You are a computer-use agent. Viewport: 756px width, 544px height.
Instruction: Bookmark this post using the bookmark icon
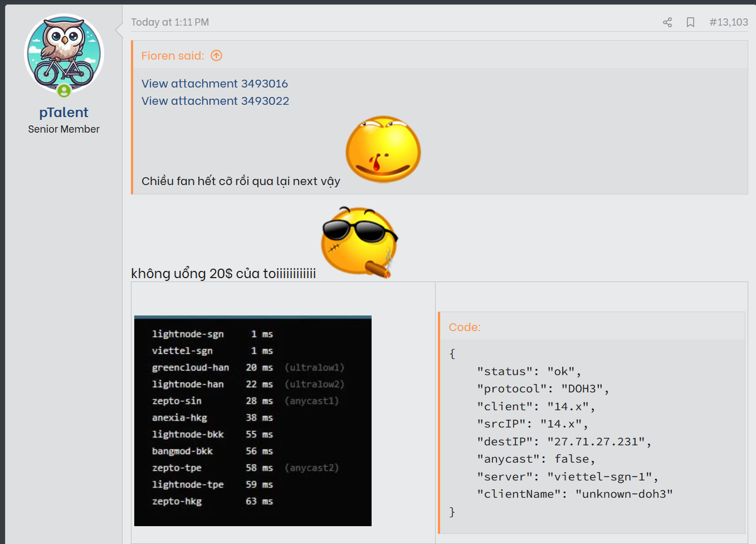(x=690, y=22)
